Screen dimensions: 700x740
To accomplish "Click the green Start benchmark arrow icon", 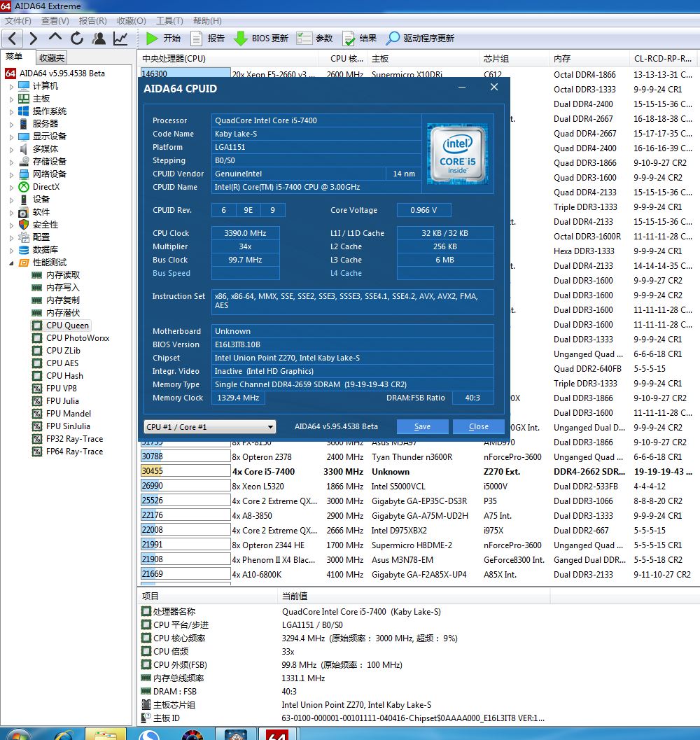I will (x=152, y=39).
